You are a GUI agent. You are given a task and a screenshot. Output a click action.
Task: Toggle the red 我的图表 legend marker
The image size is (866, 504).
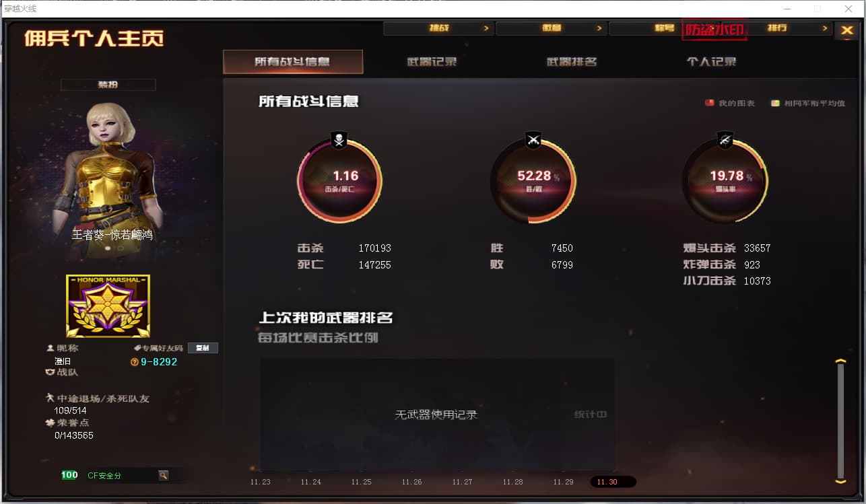point(709,103)
